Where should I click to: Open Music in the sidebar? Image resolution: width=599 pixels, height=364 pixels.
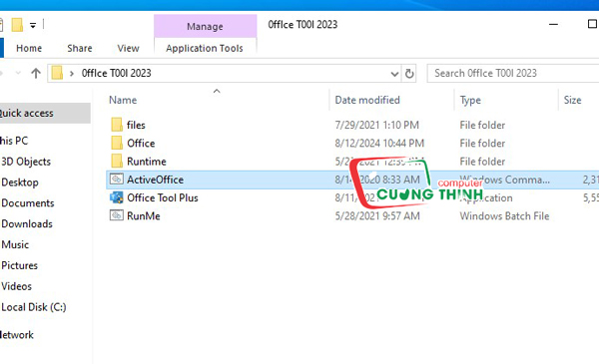15,244
